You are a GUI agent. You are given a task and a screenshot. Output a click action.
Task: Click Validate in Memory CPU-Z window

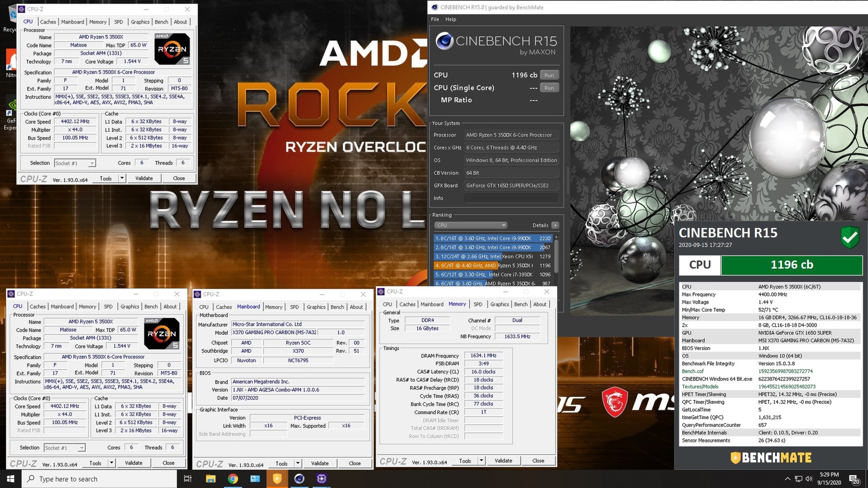tap(503, 460)
